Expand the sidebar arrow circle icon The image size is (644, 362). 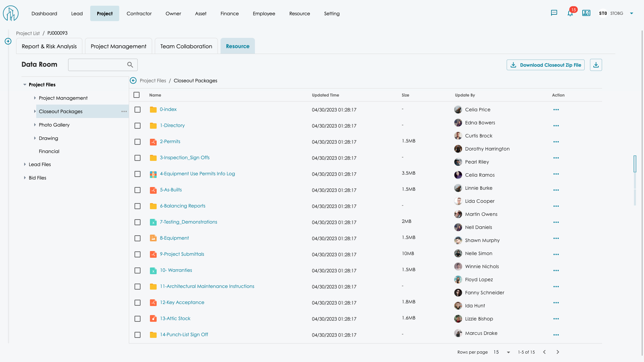[8, 41]
